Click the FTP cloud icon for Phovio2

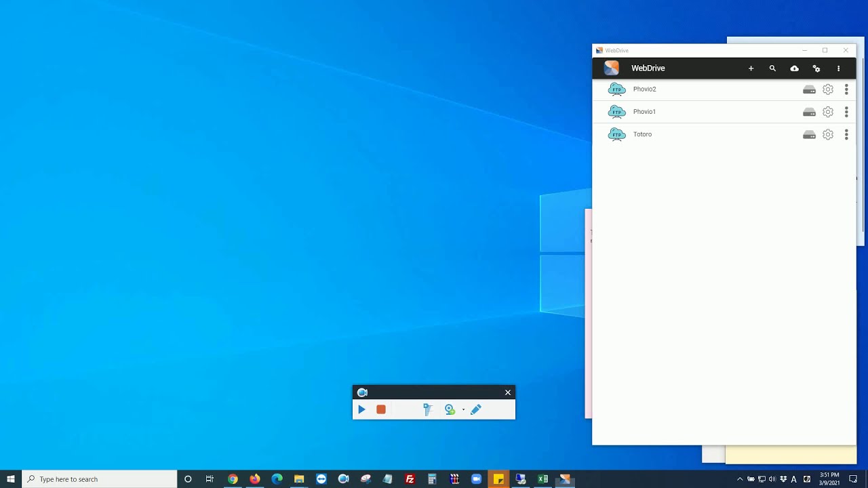point(616,89)
